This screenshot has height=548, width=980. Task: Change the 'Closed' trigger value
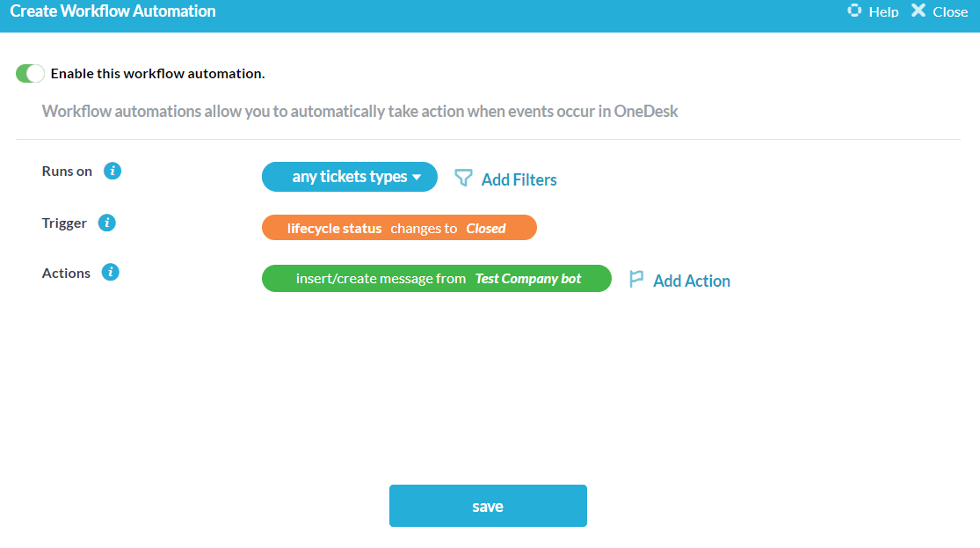click(x=486, y=228)
